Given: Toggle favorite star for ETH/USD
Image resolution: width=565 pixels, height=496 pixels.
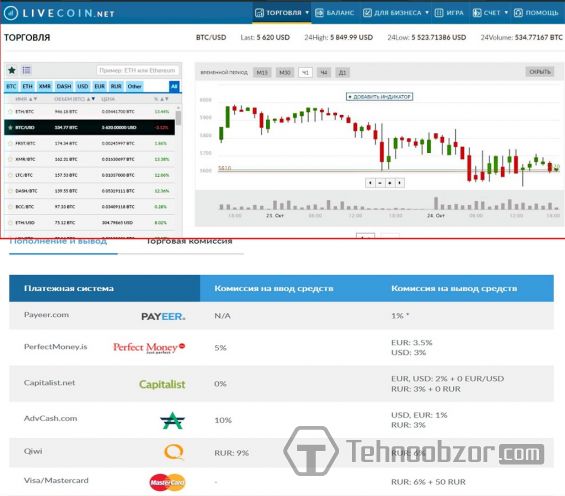Looking at the screenshot, I should [10, 223].
